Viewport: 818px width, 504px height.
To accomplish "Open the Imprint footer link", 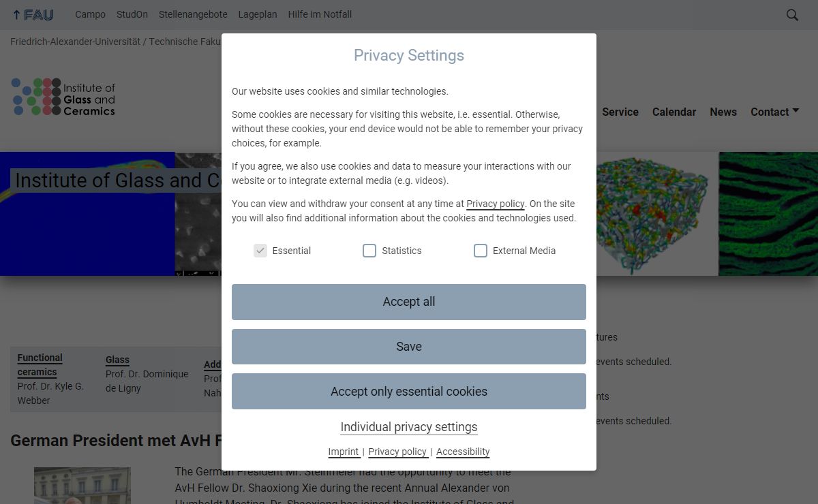I will [344, 452].
